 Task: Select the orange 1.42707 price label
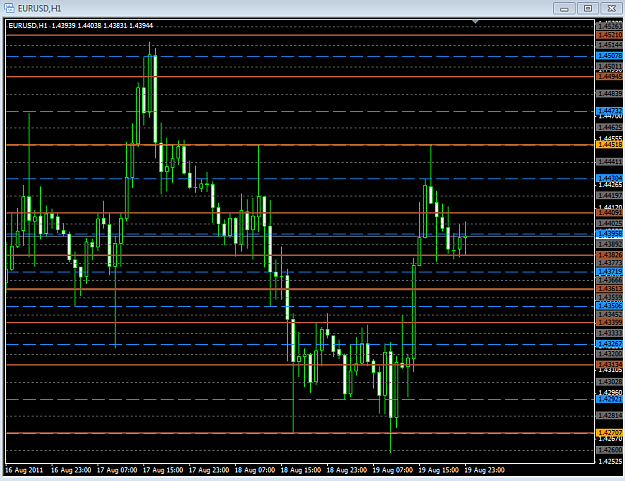click(x=610, y=433)
